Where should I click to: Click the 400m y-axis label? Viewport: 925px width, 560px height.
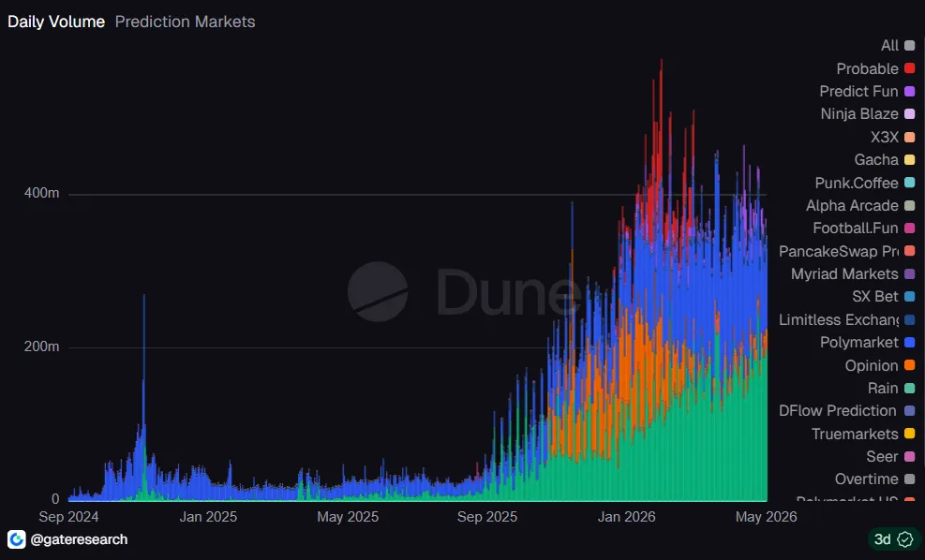41,193
